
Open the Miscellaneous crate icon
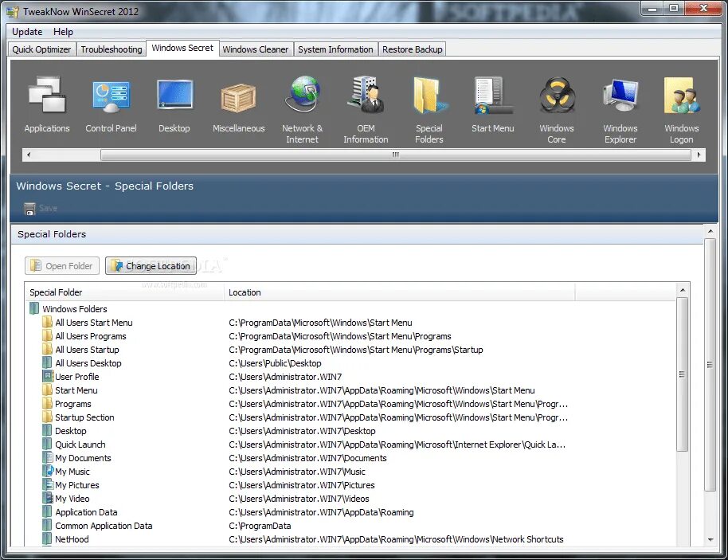238,98
